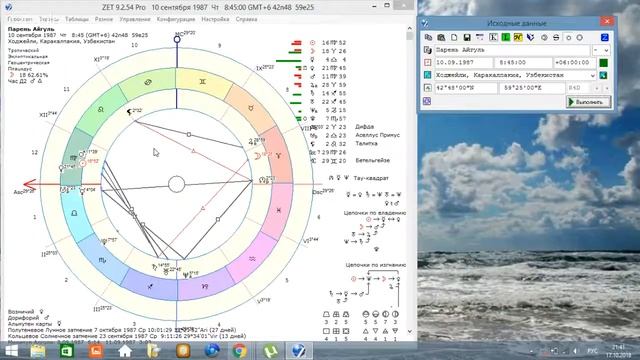The width and height of the screenshot is (640, 360).
Task: Click the database icon in Исходные данные toolbar
Action: pos(441,37)
